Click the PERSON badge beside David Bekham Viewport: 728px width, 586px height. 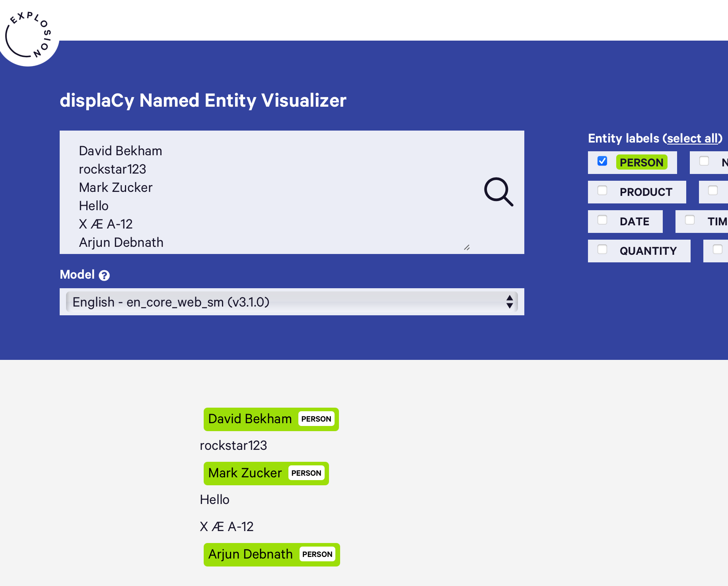pos(316,419)
